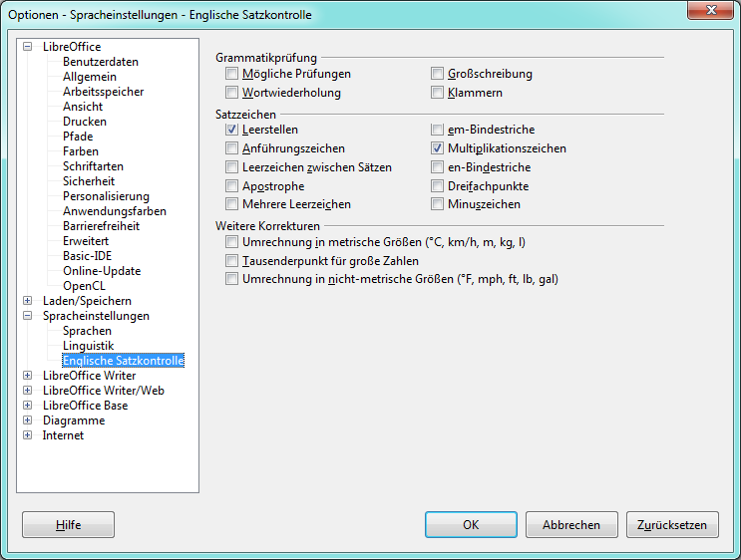Select the Diagramme label in tree
Screen dimensions: 741x560
click(74, 420)
